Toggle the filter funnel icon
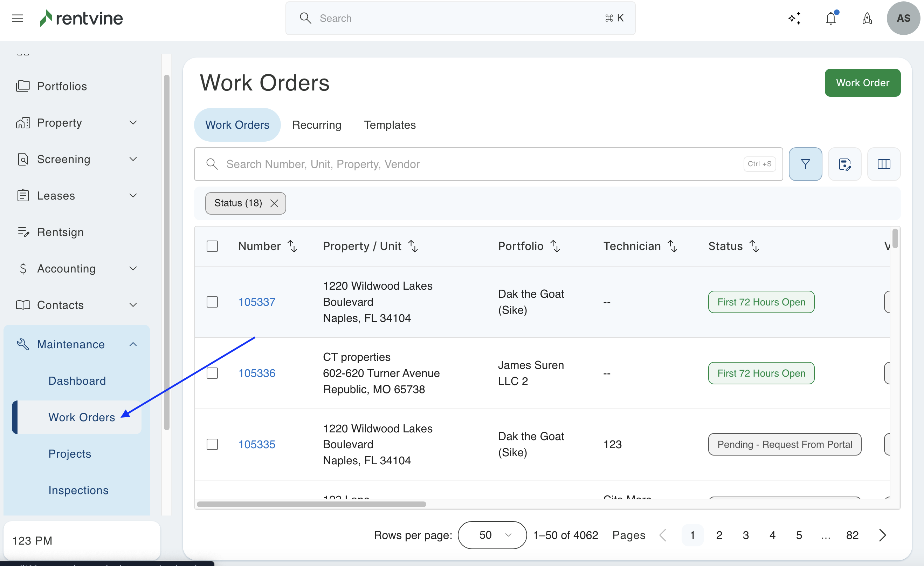The height and width of the screenshot is (566, 924). (x=805, y=164)
